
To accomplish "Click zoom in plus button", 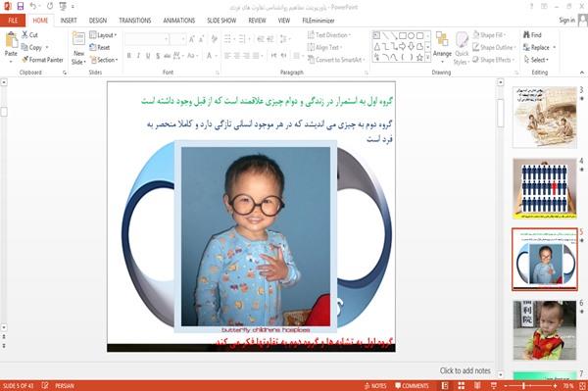I will click(x=556, y=386).
